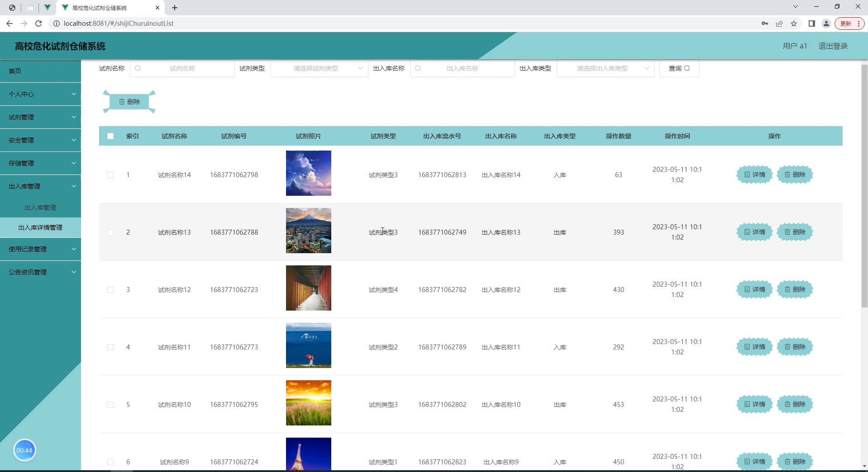Open the saved passwords key icon

pyautogui.click(x=765, y=24)
